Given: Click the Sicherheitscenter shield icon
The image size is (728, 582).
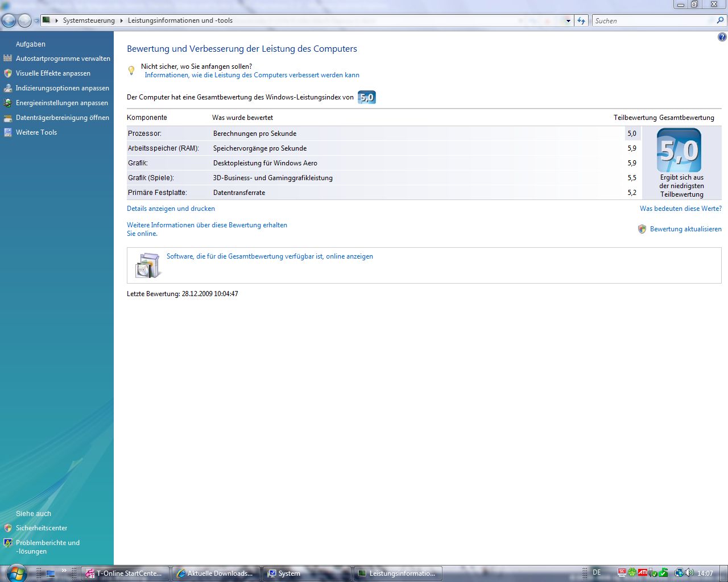Looking at the screenshot, I should pos(7,528).
